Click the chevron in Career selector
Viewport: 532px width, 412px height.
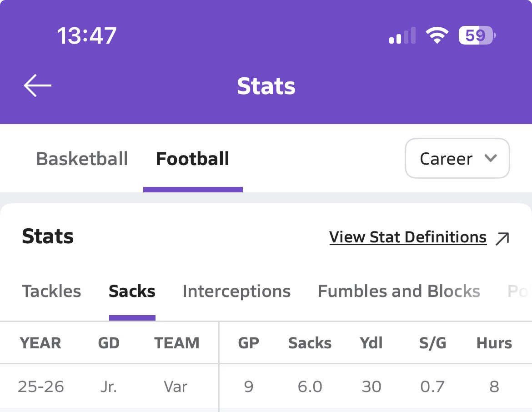click(490, 158)
